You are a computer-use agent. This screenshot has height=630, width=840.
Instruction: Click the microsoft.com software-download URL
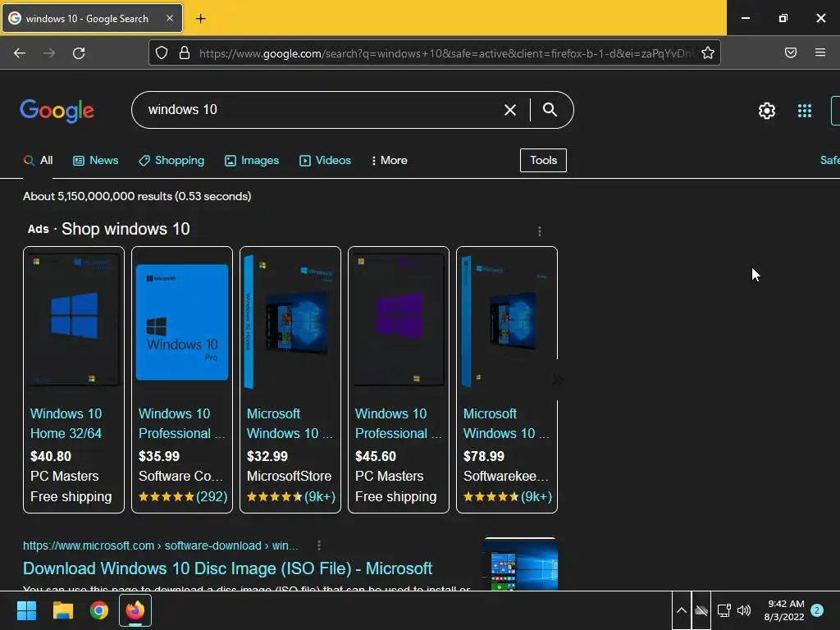(x=160, y=546)
